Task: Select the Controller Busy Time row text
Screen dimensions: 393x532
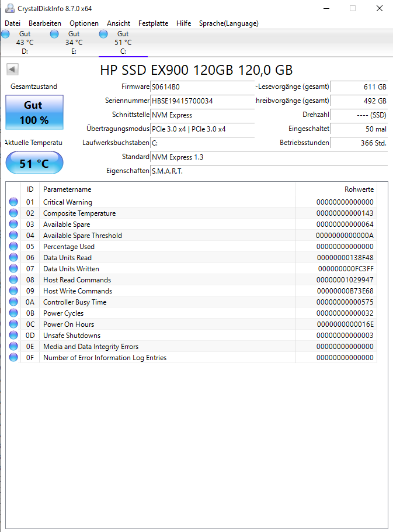Action: click(75, 302)
